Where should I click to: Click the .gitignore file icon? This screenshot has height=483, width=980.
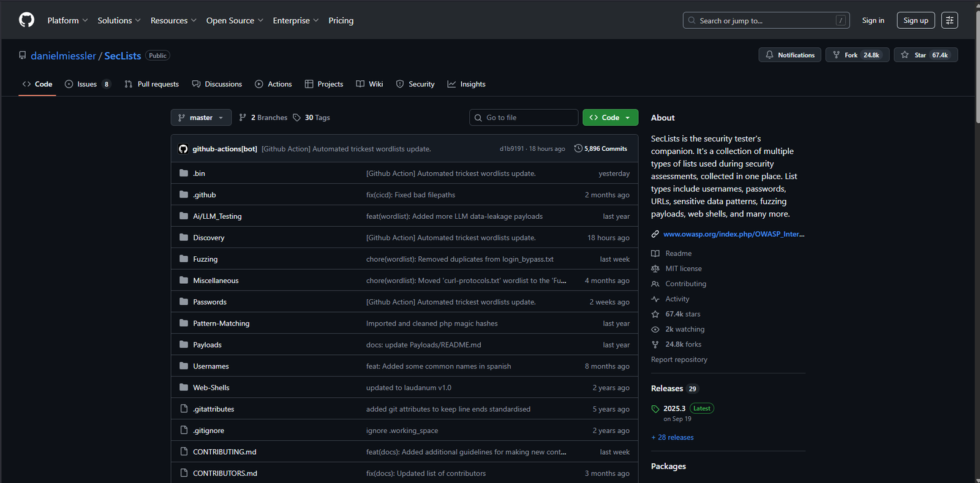(x=184, y=430)
